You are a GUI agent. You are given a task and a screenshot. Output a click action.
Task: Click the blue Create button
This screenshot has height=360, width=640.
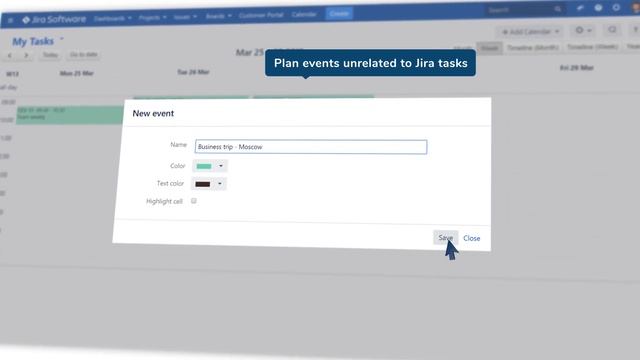[x=339, y=13]
